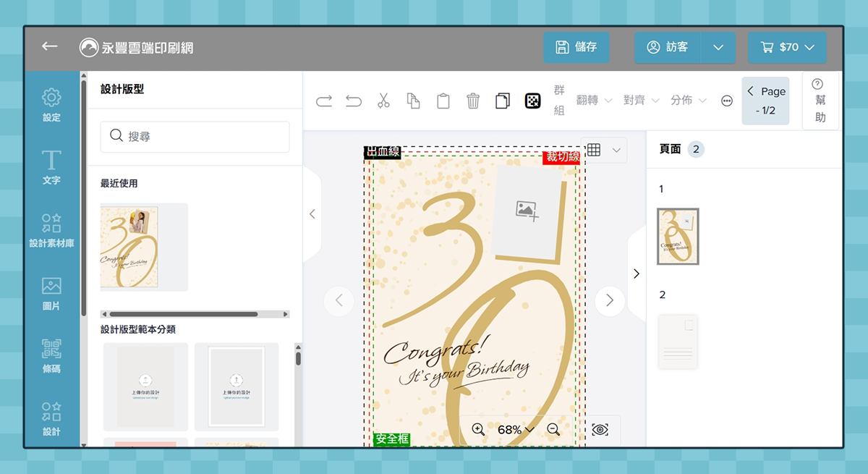This screenshot has height=474, width=868.
Task: Click the Page 1/2 navigation button
Action: click(x=765, y=101)
